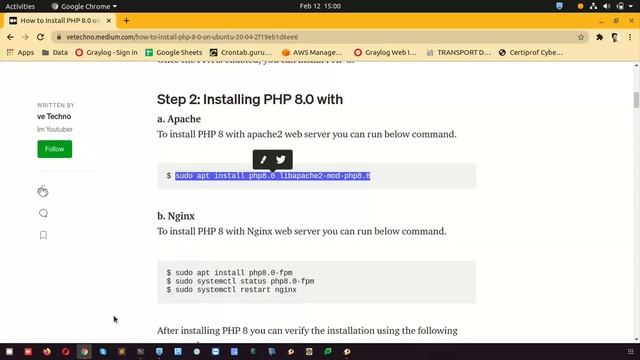Open the Apps bookmark shortcut
This screenshot has height=360, width=640.
pos(20,52)
